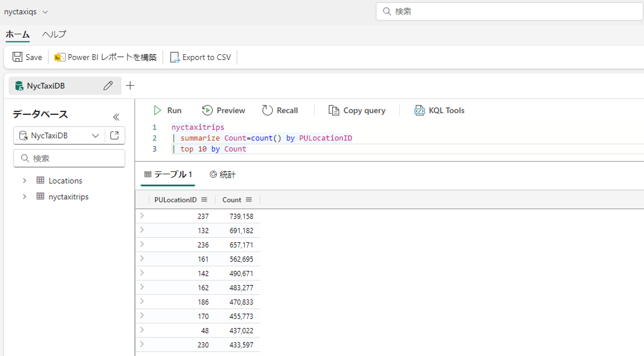Open Count column menu icon

[249, 199]
